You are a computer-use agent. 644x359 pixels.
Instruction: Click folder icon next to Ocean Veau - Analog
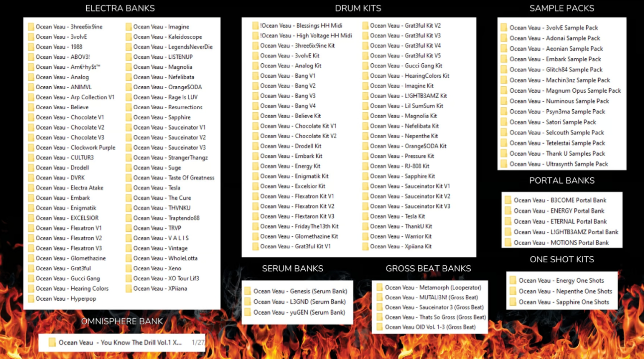click(30, 77)
